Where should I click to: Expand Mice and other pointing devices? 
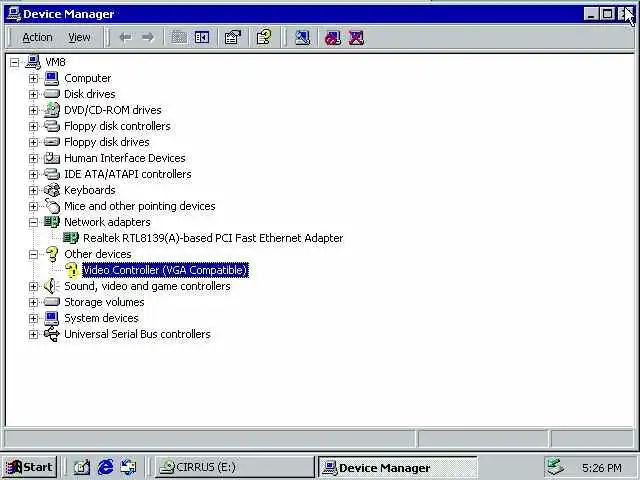(33, 206)
